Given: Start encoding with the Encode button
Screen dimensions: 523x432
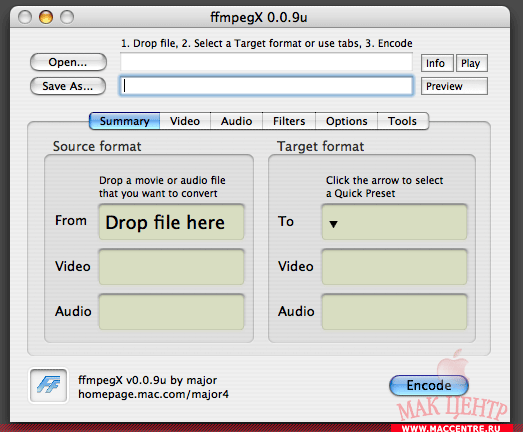Looking at the screenshot, I should click(x=429, y=386).
